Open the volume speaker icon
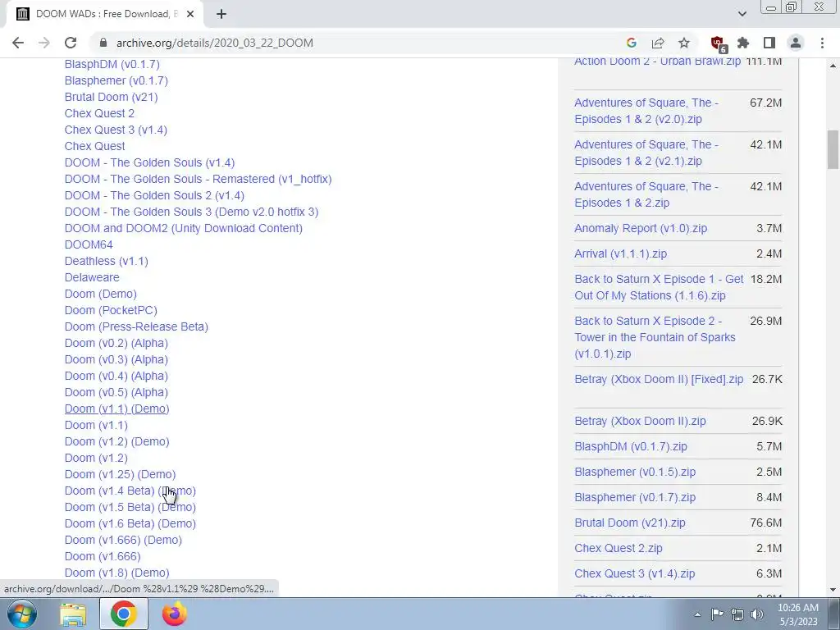 pos(757,614)
